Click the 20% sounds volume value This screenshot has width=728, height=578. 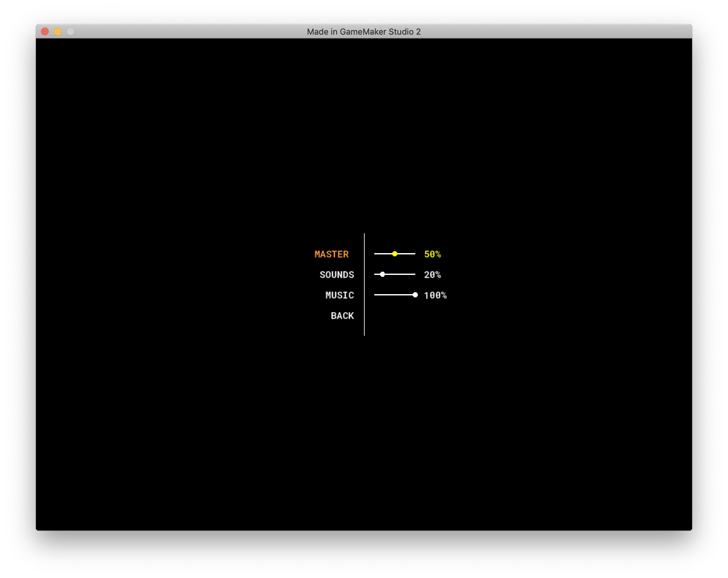point(432,275)
